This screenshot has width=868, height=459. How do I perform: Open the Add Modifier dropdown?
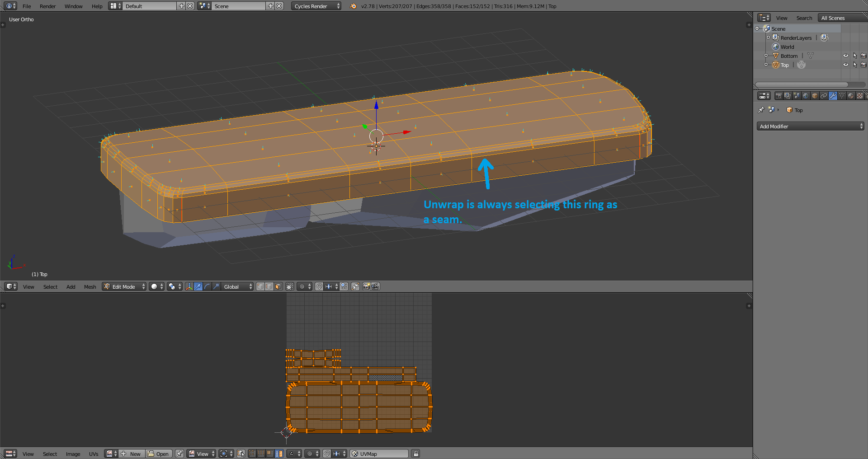(810, 126)
